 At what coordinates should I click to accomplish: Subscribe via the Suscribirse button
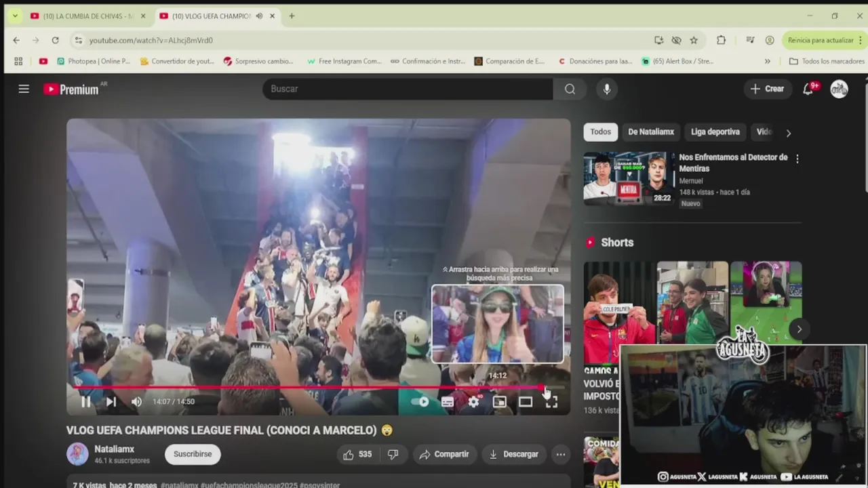click(x=193, y=454)
